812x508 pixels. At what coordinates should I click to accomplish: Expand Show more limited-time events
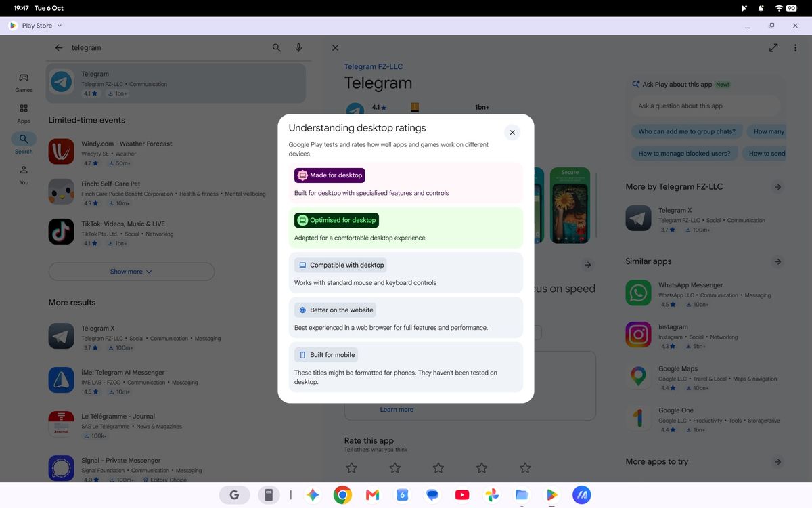click(131, 272)
